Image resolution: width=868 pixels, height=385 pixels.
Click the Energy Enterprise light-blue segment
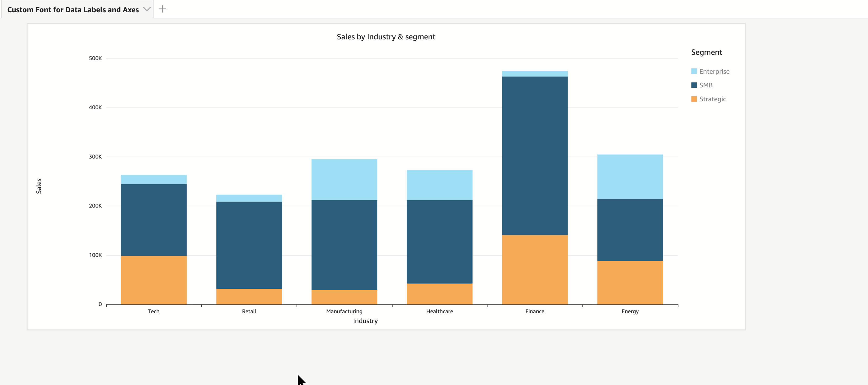630,176
